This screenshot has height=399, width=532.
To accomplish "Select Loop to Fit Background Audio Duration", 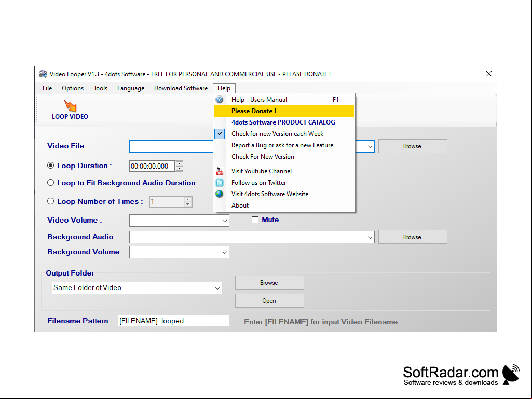I will [x=50, y=183].
